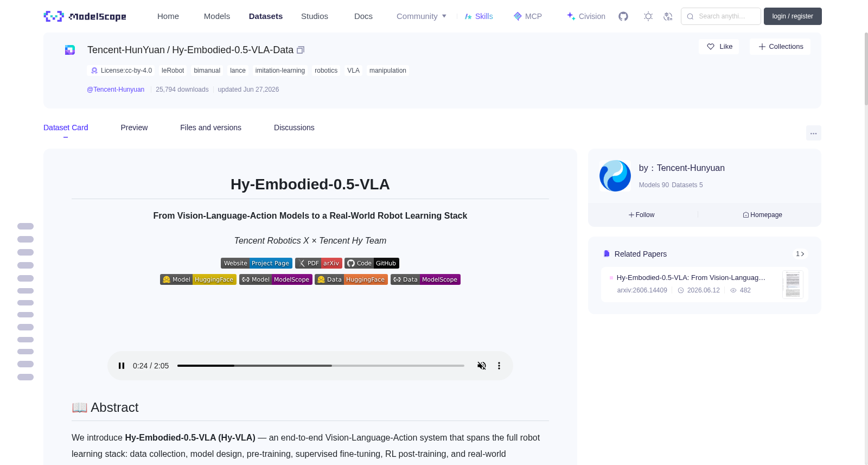This screenshot has width=868, height=465.
Task: Open the Code GitHub badge
Action: pos(372,263)
